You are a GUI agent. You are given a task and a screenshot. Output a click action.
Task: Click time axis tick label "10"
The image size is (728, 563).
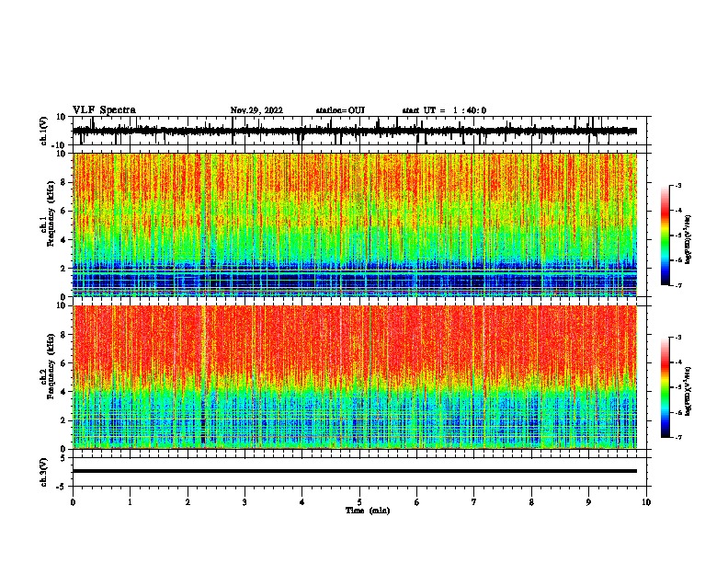point(646,502)
